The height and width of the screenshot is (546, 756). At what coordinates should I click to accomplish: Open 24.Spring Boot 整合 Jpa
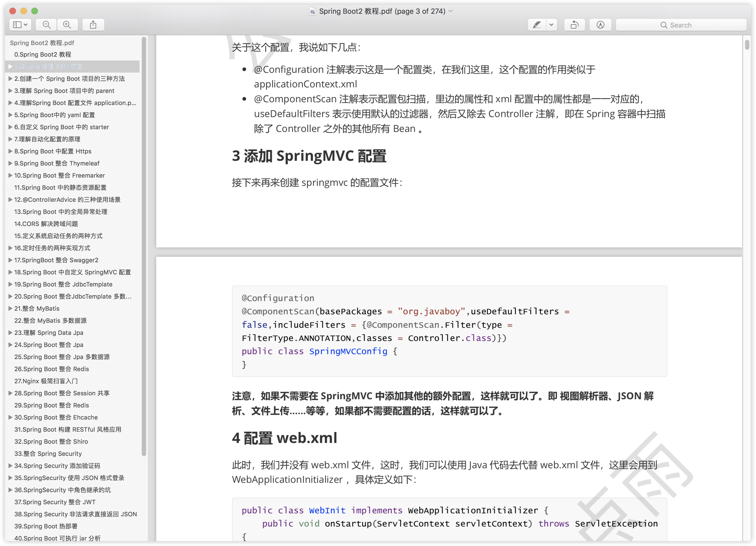click(49, 345)
